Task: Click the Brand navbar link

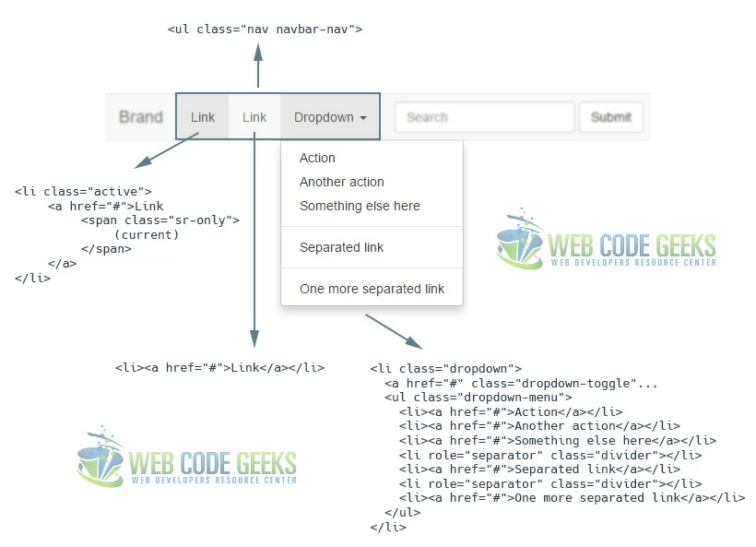Action: [140, 117]
